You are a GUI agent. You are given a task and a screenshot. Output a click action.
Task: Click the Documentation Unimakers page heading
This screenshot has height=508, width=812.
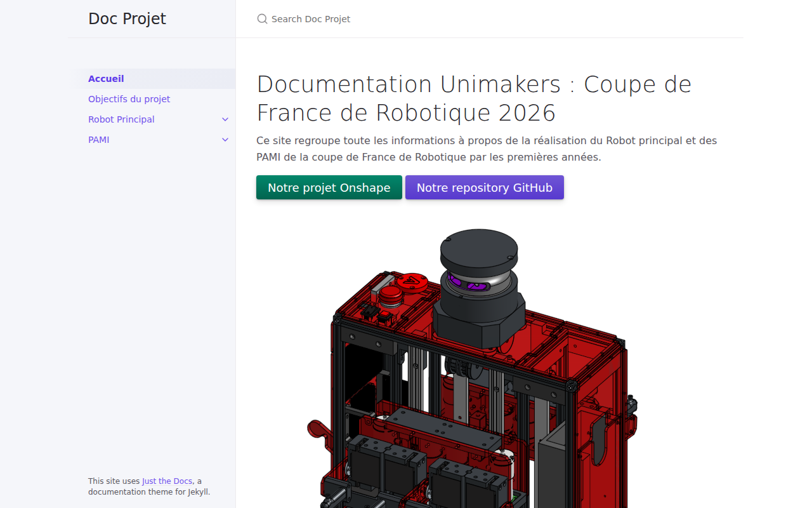474,98
